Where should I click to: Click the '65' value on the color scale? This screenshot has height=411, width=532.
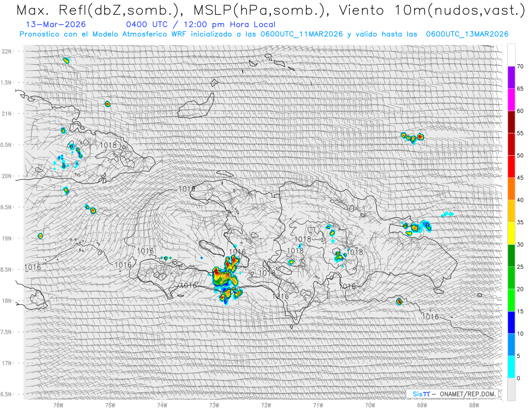pyautogui.click(x=520, y=89)
